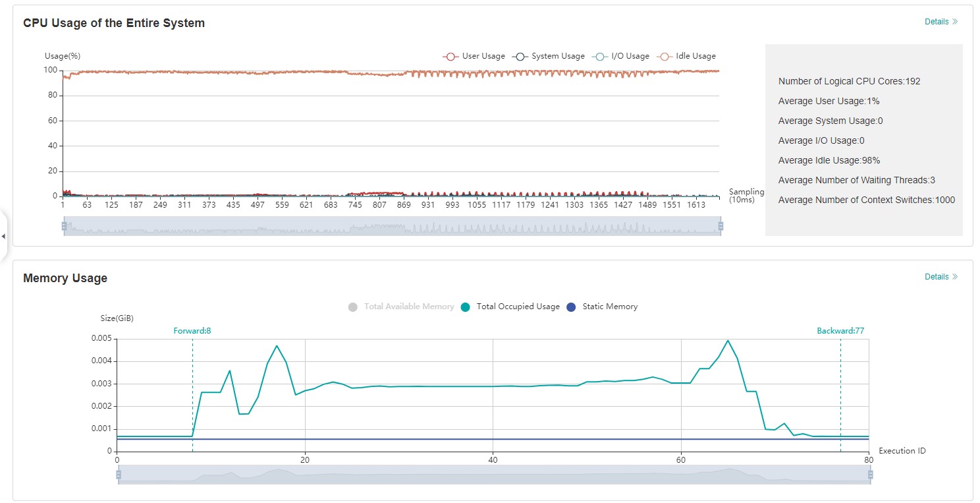Click the Forward:8 marker on memory chart

pos(192,331)
